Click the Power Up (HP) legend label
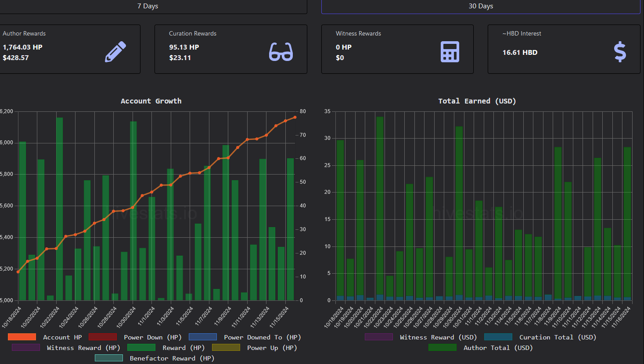Viewport: 644px width, 364px height. [272, 348]
